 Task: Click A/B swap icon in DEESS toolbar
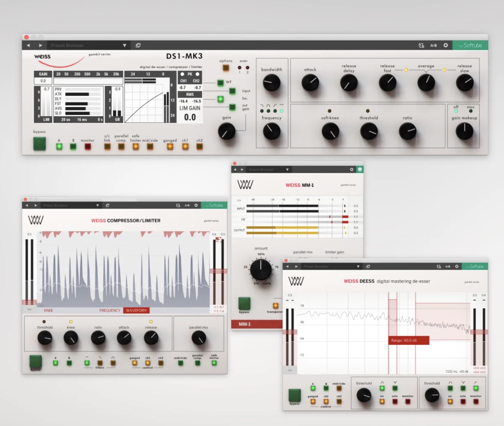click(439, 267)
